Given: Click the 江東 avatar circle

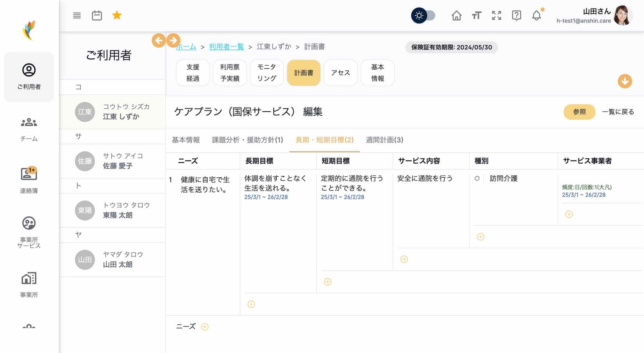Looking at the screenshot, I should tap(85, 112).
